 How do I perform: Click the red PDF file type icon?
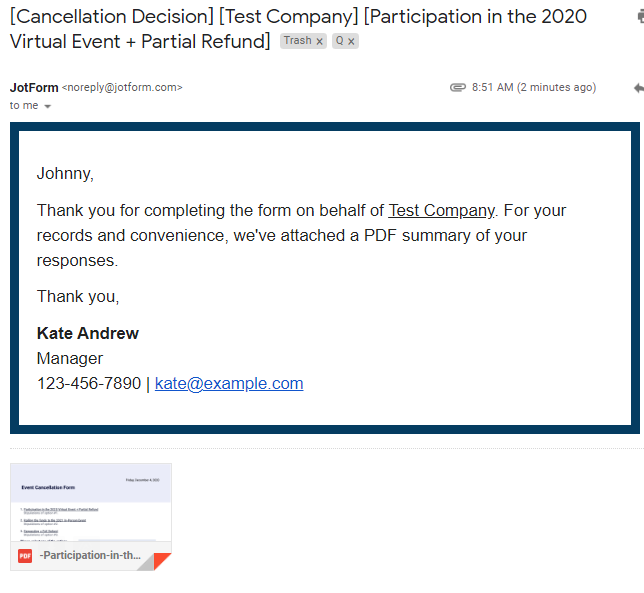(x=25, y=556)
